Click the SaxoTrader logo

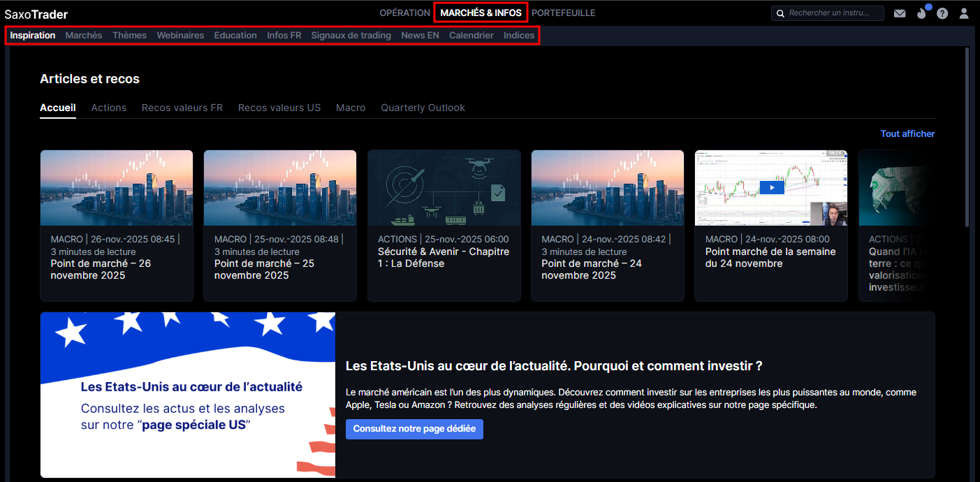36,14
